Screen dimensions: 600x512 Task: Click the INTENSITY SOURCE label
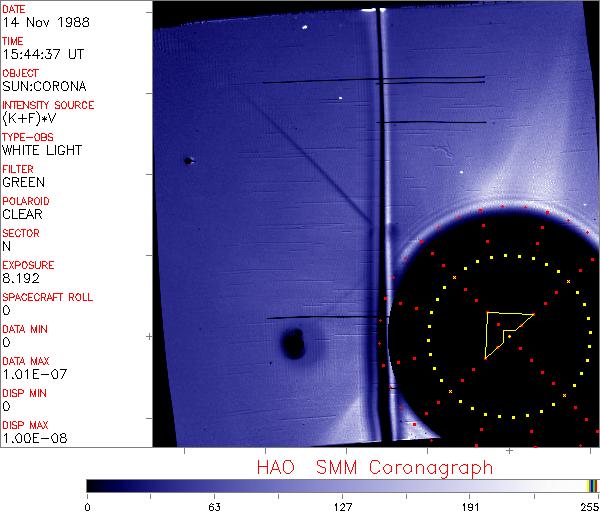(x=48, y=105)
